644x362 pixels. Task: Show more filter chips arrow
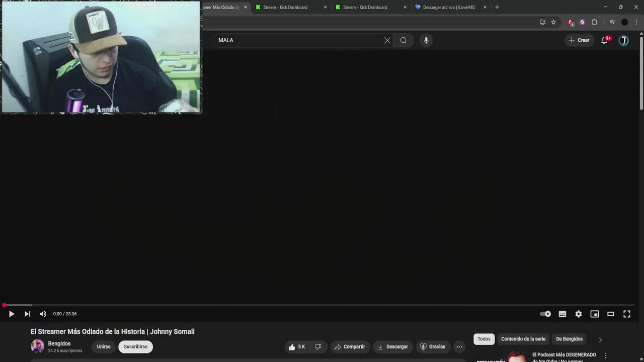pos(600,339)
